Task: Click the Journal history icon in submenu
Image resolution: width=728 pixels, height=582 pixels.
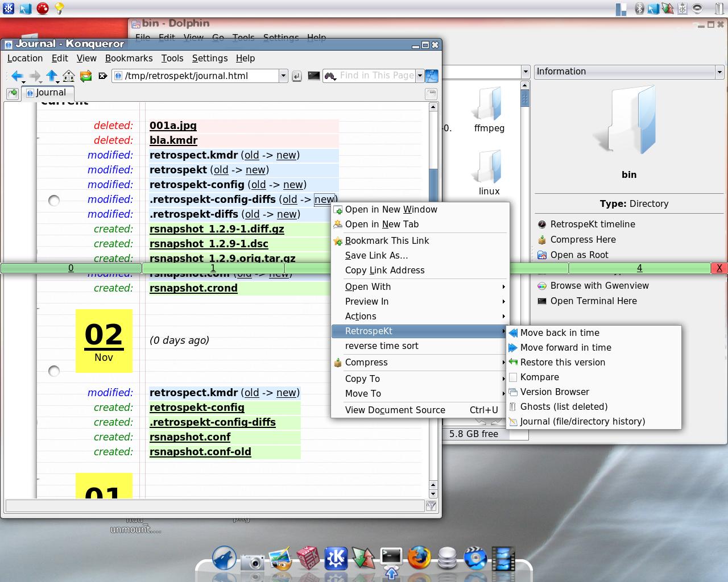Action: (x=513, y=422)
